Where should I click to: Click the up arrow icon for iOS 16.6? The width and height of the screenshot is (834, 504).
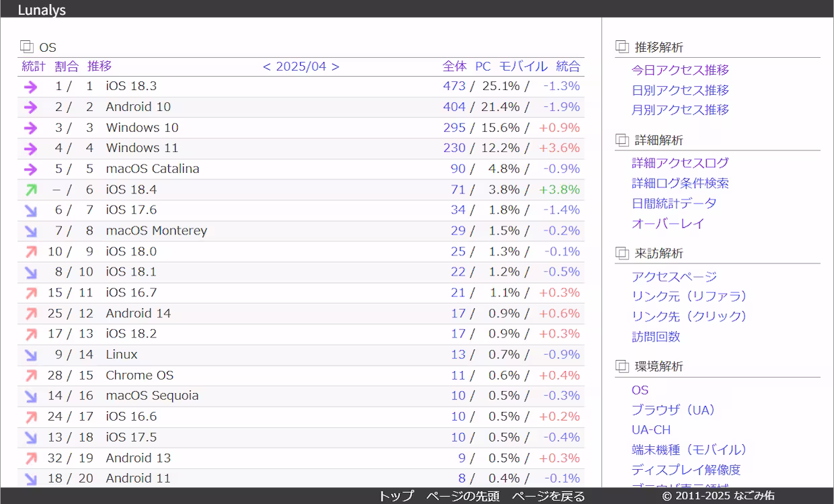(30, 417)
